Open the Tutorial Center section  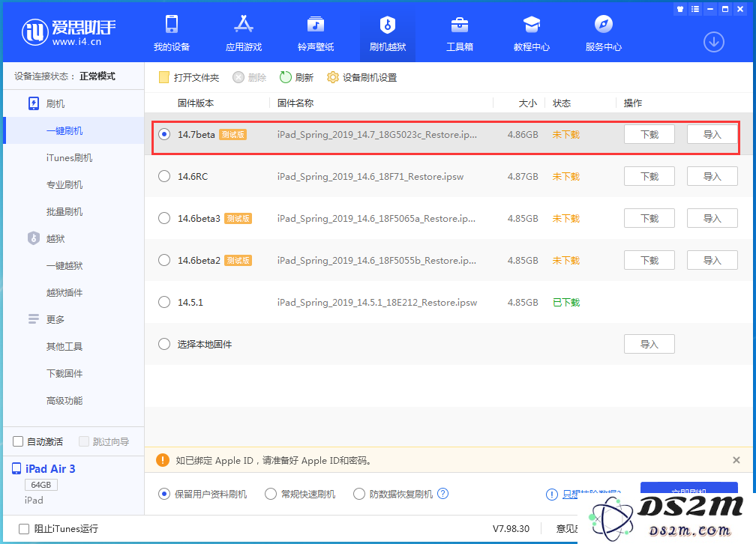pyautogui.click(x=531, y=33)
